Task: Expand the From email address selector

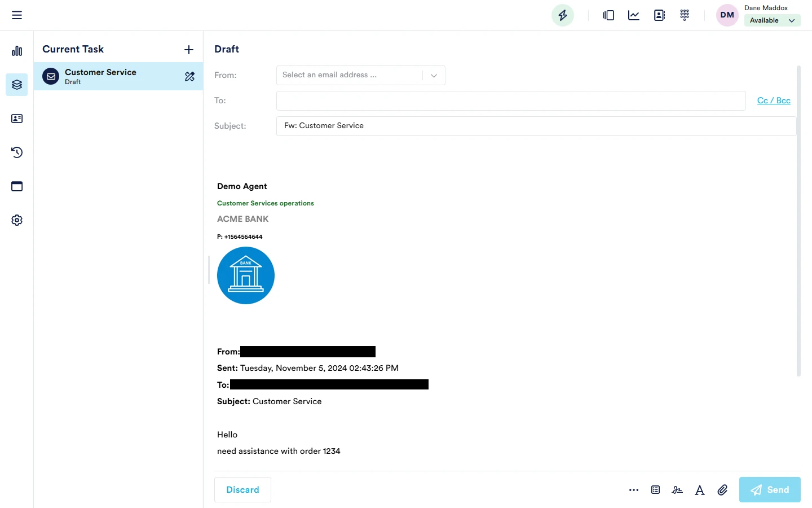Action: 433,75
